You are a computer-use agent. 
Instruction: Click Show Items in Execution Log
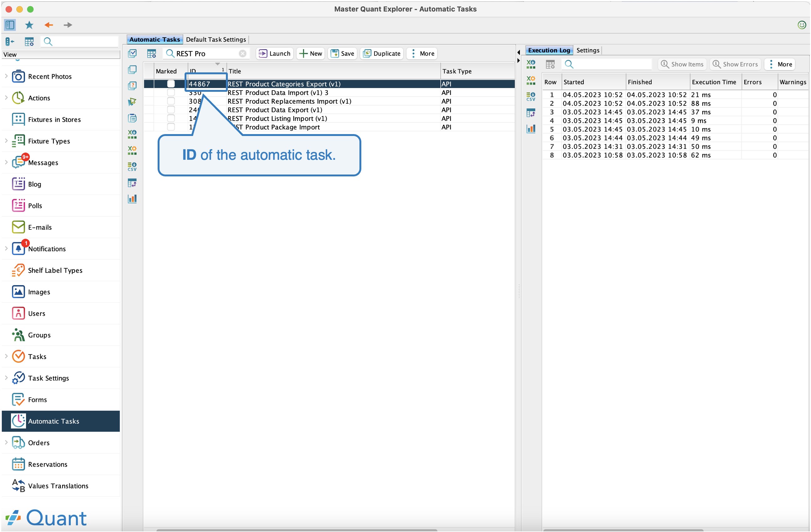coord(682,64)
